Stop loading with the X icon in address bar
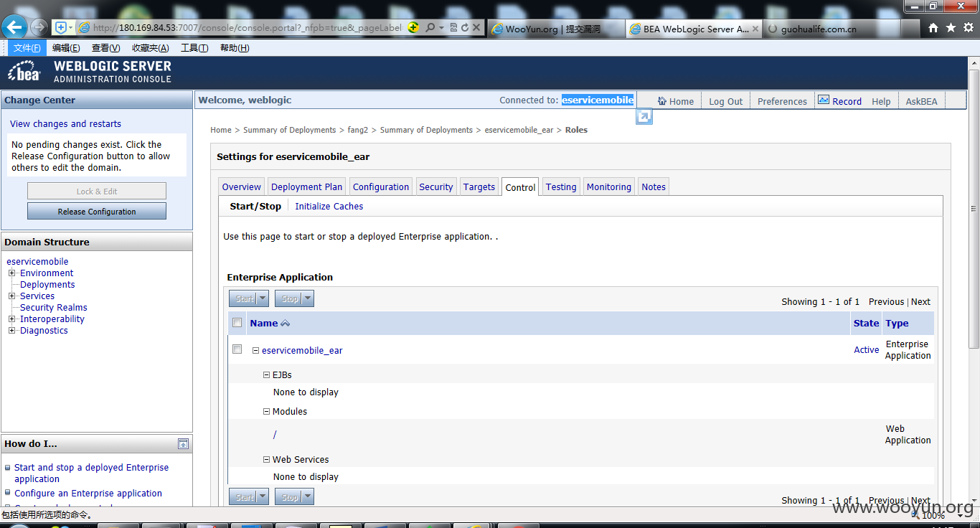Screen dimensions: 980x528 [476, 27]
